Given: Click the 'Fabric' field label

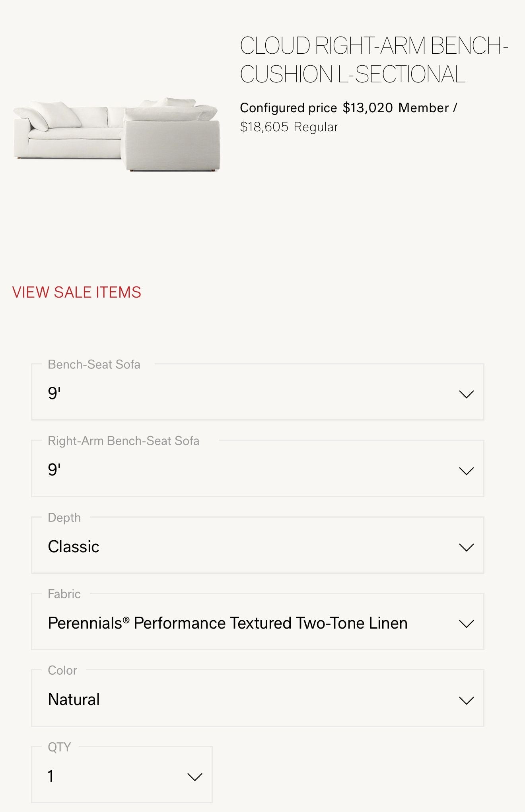Looking at the screenshot, I should 64,594.
